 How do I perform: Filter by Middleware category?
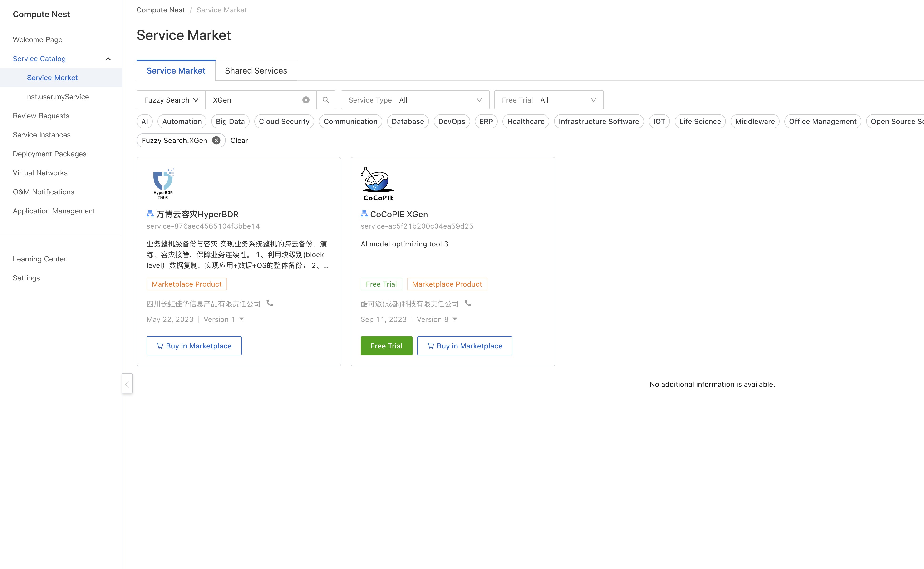point(755,121)
